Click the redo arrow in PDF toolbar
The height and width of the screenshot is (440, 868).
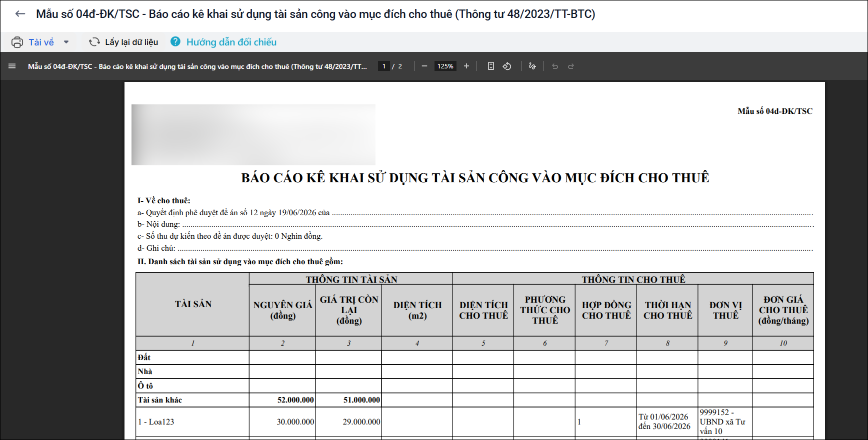(571, 66)
